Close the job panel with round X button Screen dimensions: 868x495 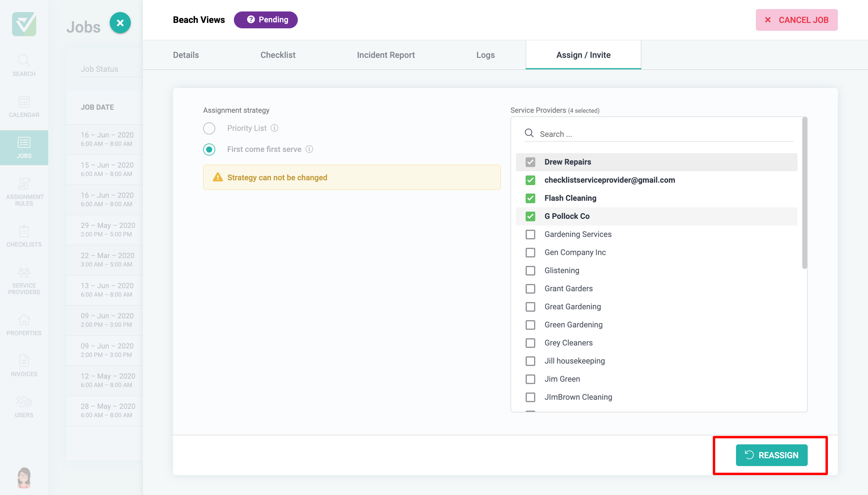[x=120, y=23]
